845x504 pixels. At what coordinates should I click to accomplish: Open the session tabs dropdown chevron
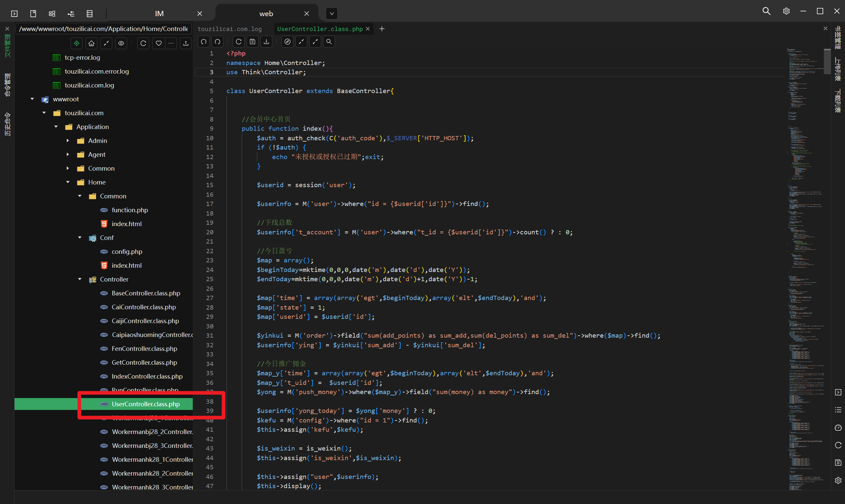tap(332, 14)
